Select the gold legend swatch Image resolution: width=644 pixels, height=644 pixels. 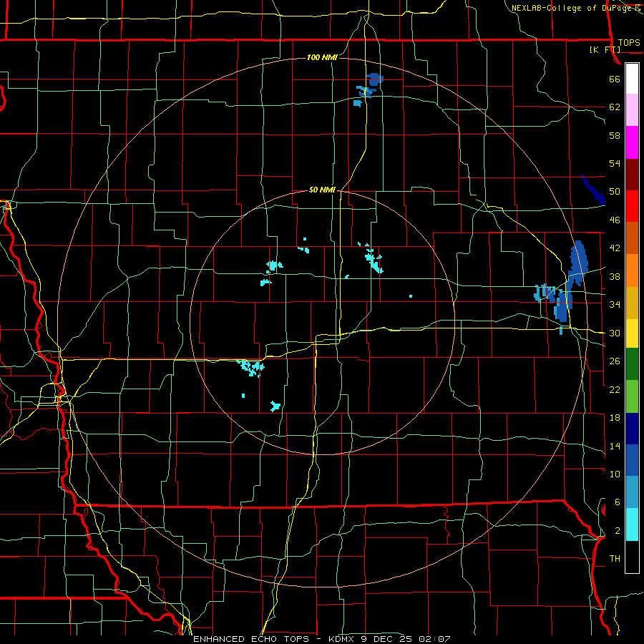632,303
